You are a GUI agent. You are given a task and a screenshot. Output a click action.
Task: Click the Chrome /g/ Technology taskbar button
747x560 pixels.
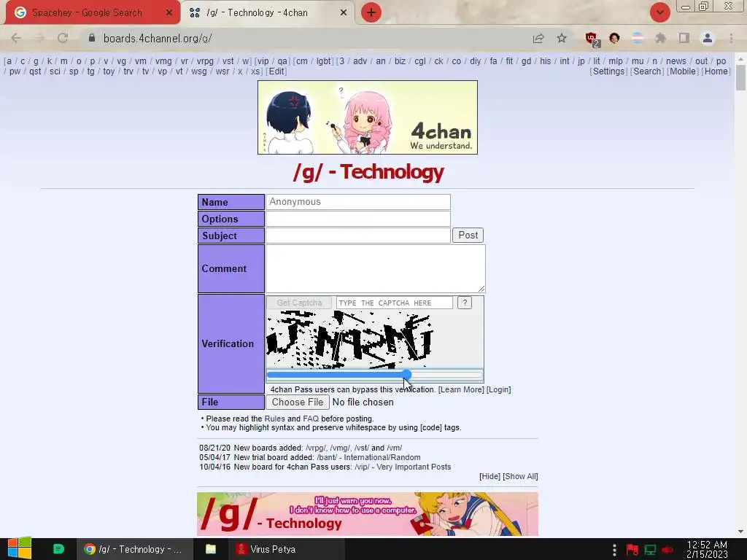click(135, 549)
